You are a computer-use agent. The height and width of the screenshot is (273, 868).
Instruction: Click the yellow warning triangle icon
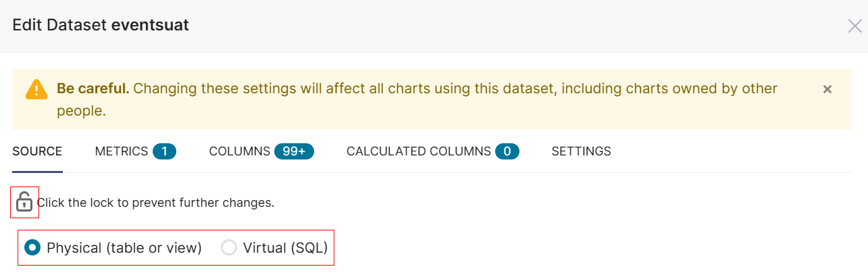36,89
